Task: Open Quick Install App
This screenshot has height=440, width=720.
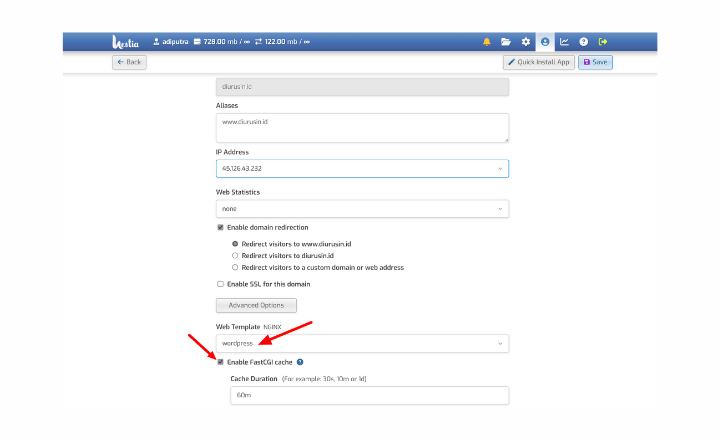Action: tap(539, 62)
